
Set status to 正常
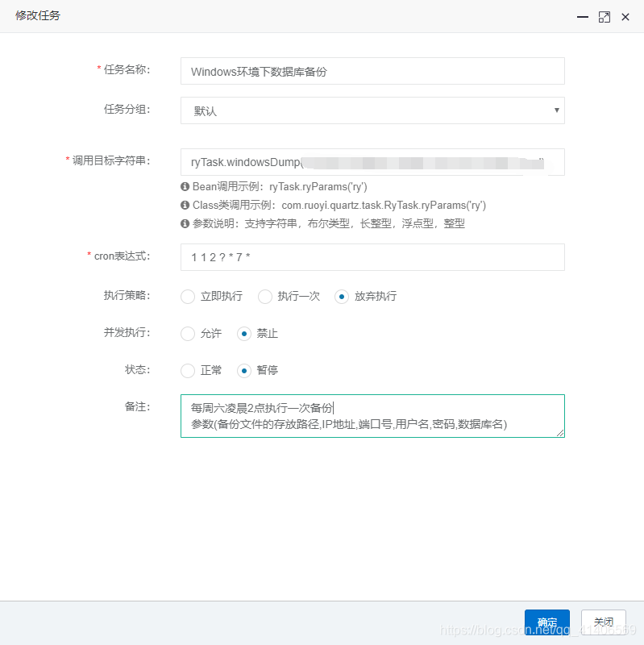pos(188,371)
